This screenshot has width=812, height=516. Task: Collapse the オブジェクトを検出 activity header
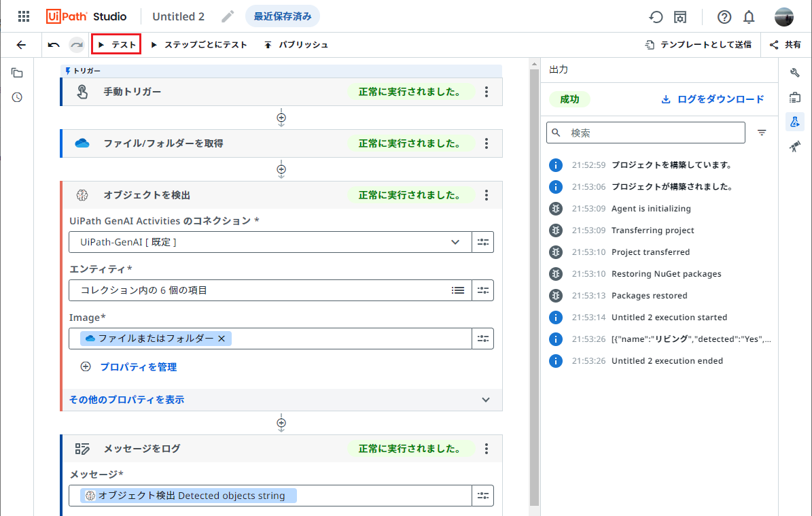pos(281,195)
